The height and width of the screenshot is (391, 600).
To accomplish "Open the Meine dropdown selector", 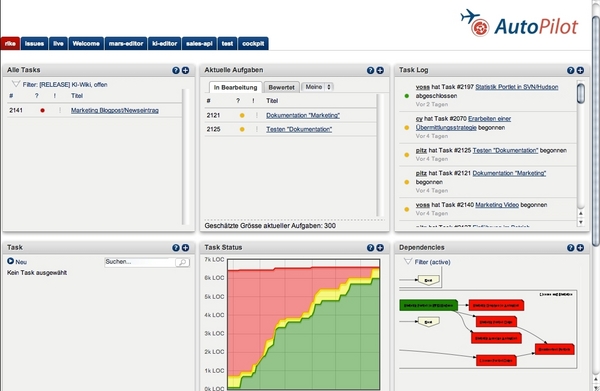I will click(318, 87).
